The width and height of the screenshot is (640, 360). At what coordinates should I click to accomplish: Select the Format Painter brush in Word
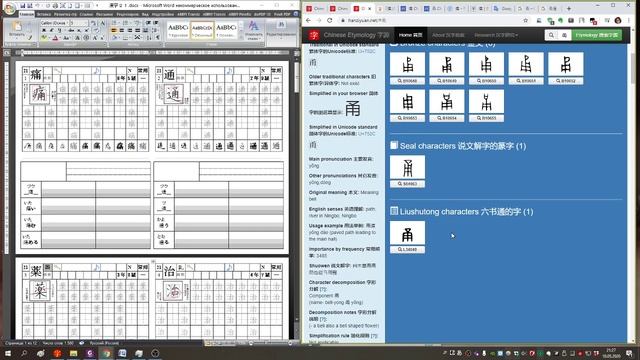tap(30, 37)
